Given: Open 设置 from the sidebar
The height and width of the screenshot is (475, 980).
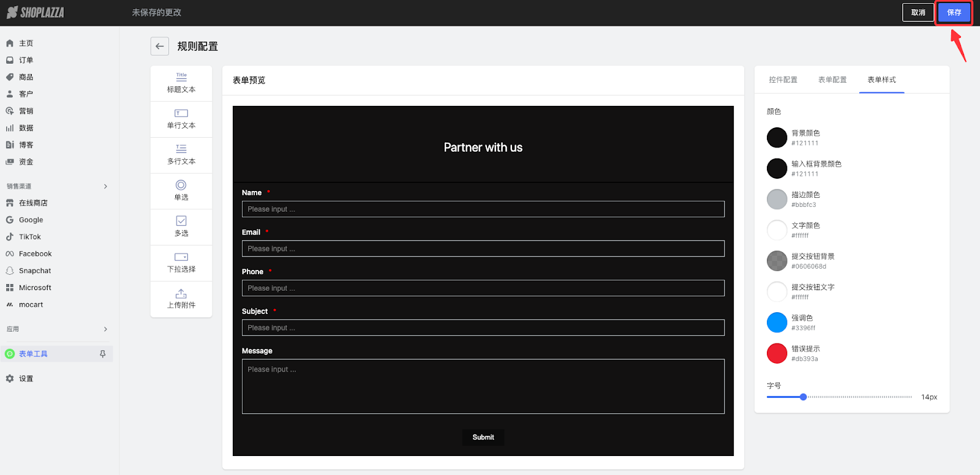Looking at the screenshot, I should 26,379.
